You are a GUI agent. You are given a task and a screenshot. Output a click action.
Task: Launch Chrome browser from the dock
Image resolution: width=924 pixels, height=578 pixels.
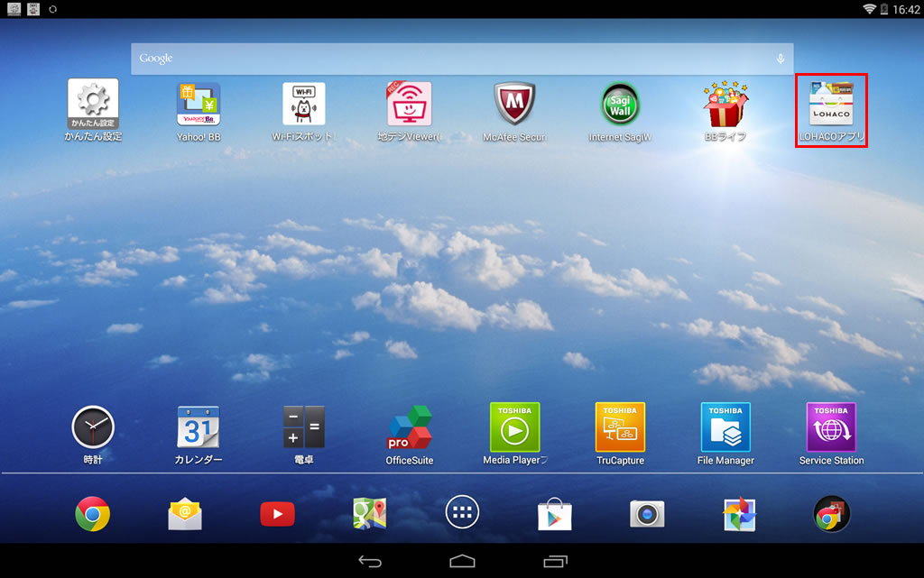pyautogui.click(x=93, y=514)
